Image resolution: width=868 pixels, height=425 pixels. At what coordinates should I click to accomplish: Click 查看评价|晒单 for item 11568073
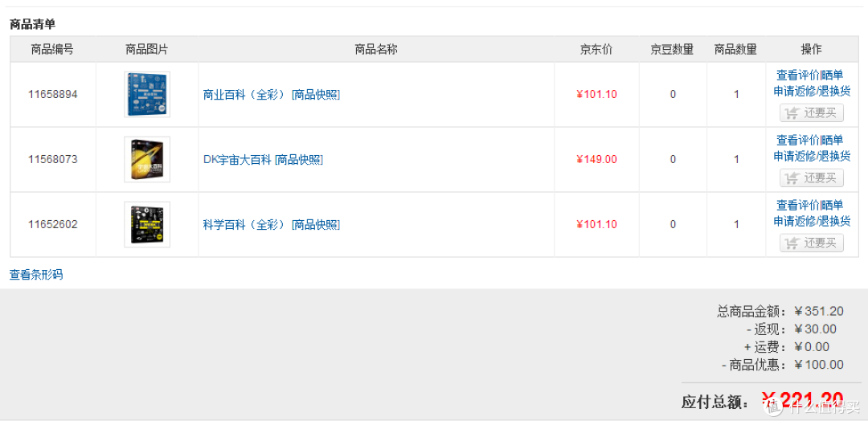[810, 140]
